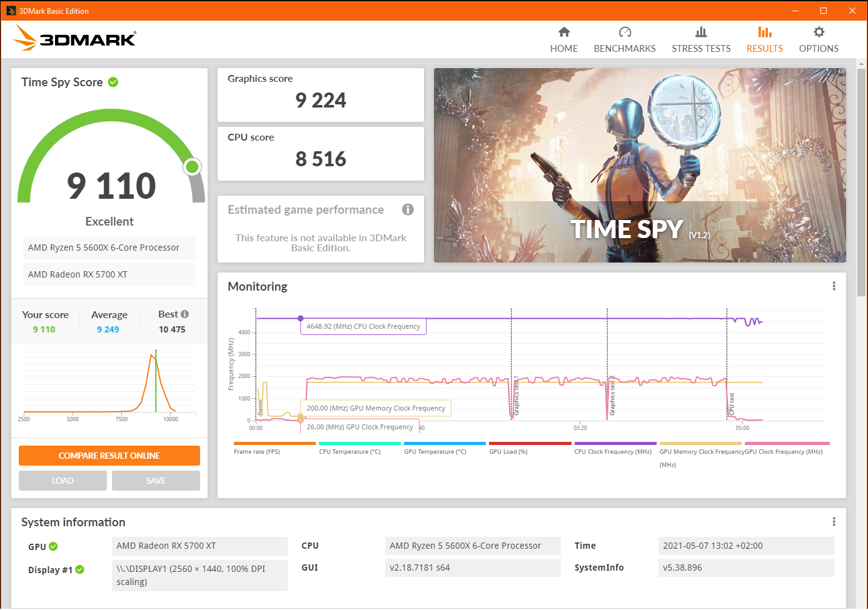Screen dimensions: 868x610
Task: Open the Monitoring panel three-dot menu
Action: click(834, 286)
